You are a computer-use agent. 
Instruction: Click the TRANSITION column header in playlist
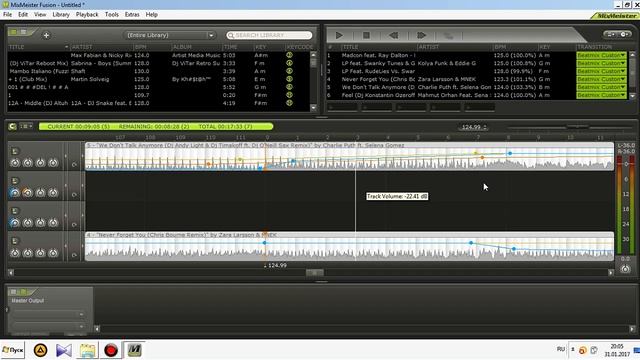tap(594, 47)
